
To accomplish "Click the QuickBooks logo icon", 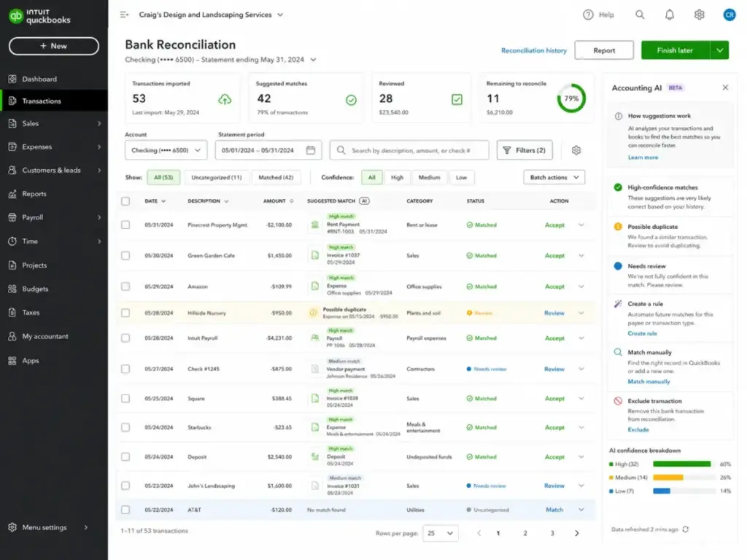I will (16, 16).
